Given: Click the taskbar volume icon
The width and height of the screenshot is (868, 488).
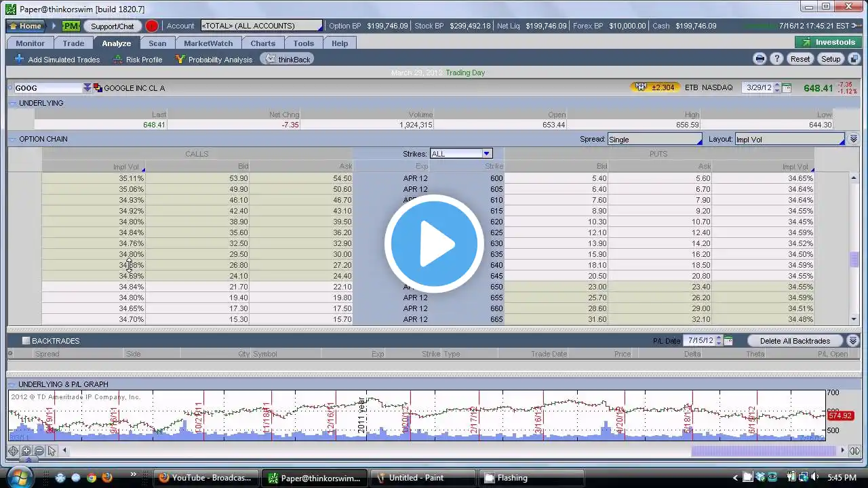Looking at the screenshot, I should 814,478.
